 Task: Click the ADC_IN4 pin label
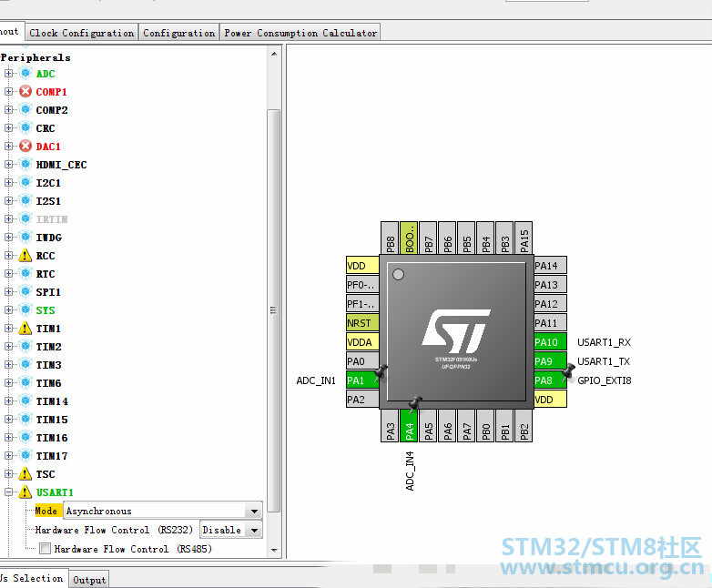pos(410,471)
